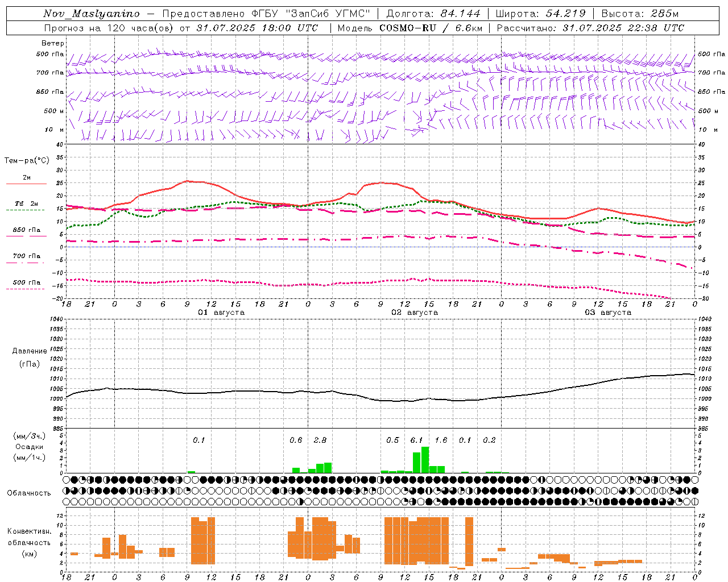Click the text Прогноз на 120 часа(ов)
The height and width of the screenshot is (582, 728).
point(108,28)
